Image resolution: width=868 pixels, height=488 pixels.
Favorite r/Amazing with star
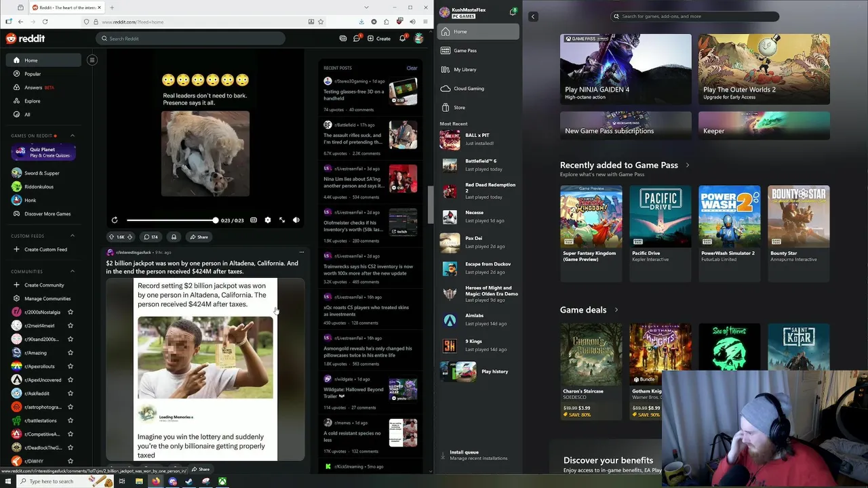tap(71, 353)
